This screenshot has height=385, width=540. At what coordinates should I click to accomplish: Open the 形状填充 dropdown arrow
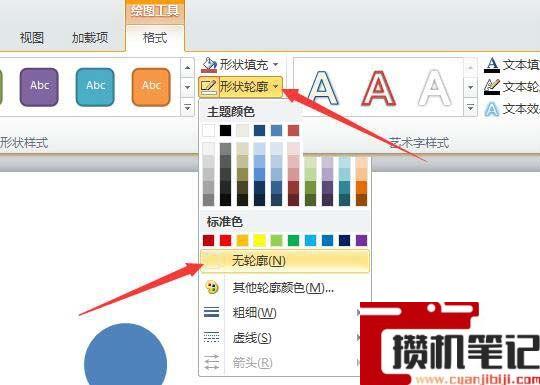click(x=276, y=64)
